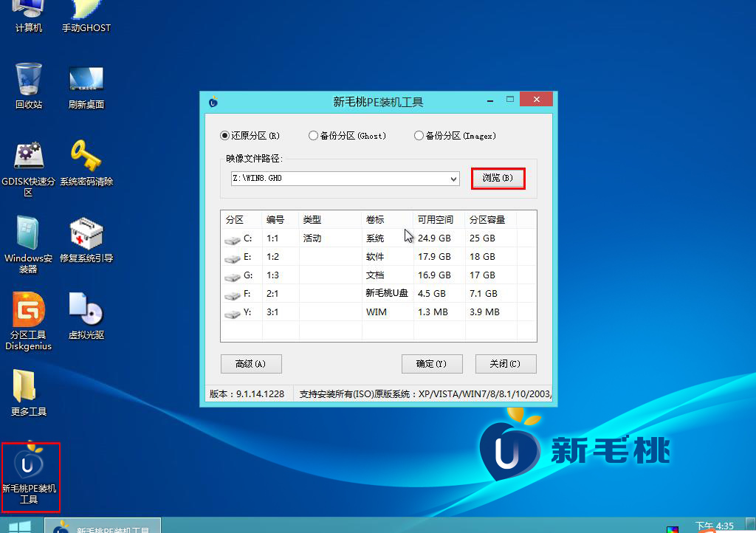The image size is (756, 533).
Task: Select the 还原分区 (R) radio option
Action: [250, 136]
